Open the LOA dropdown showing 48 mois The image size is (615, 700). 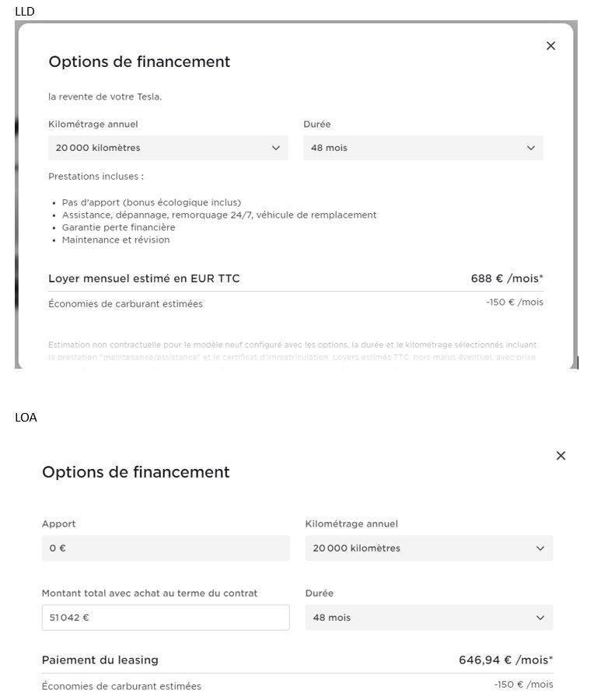(x=428, y=618)
